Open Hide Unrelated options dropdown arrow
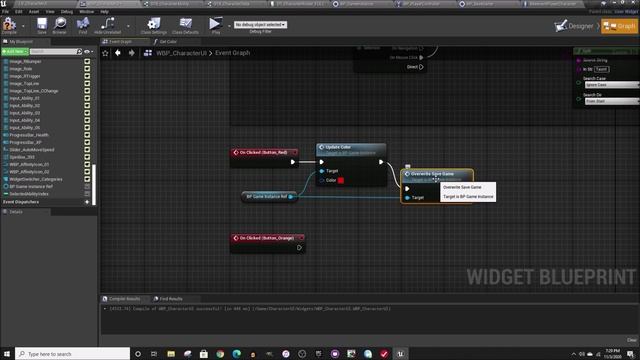 click(128, 26)
